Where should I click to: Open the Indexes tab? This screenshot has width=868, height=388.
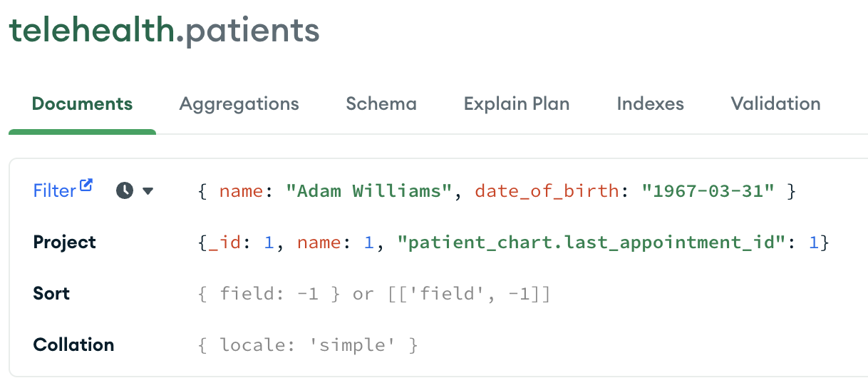click(650, 104)
